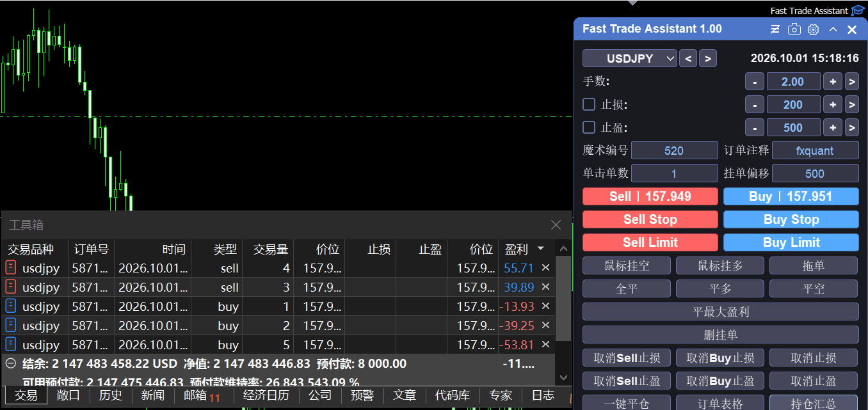Increase stop loss value with plus
This screenshot has height=410, width=868.
[833, 105]
